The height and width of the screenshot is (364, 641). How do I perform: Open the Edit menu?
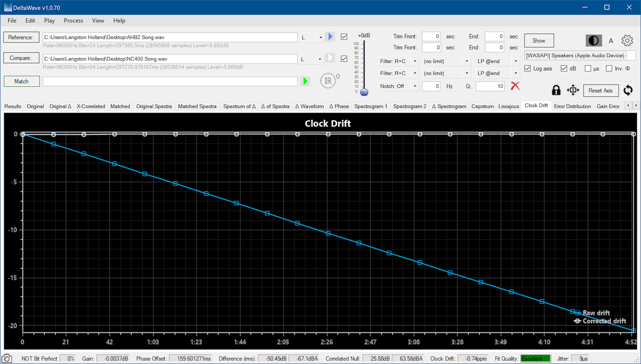[x=30, y=21]
